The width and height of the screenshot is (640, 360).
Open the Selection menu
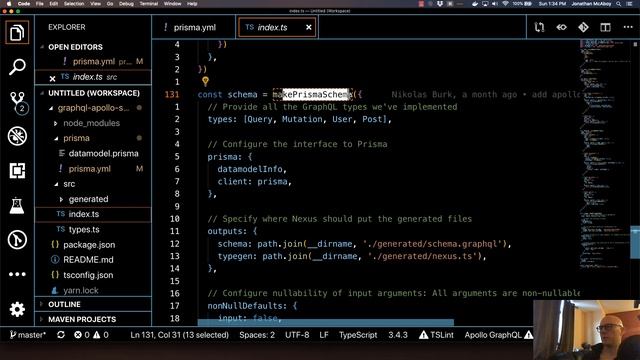tap(74, 4)
